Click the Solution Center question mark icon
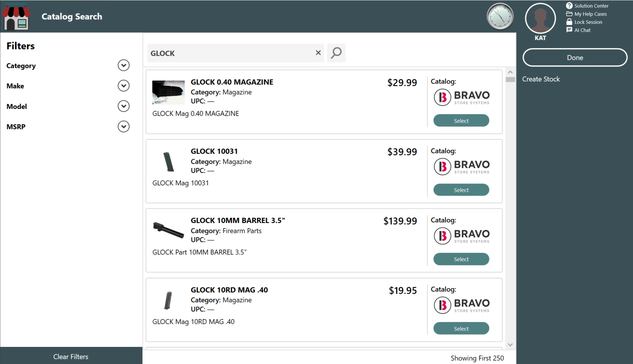The height and width of the screenshot is (364, 633). pyautogui.click(x=569, y=6)
